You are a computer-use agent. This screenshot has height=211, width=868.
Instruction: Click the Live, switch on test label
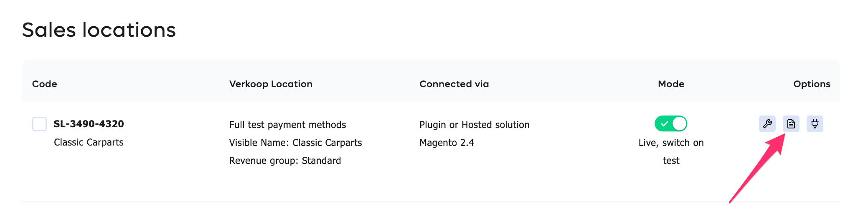(671, 151)
